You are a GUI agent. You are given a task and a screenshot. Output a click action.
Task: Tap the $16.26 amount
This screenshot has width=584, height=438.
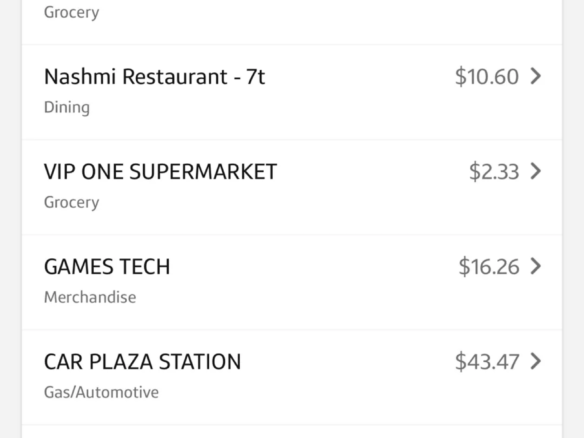[x=489, y=267]
